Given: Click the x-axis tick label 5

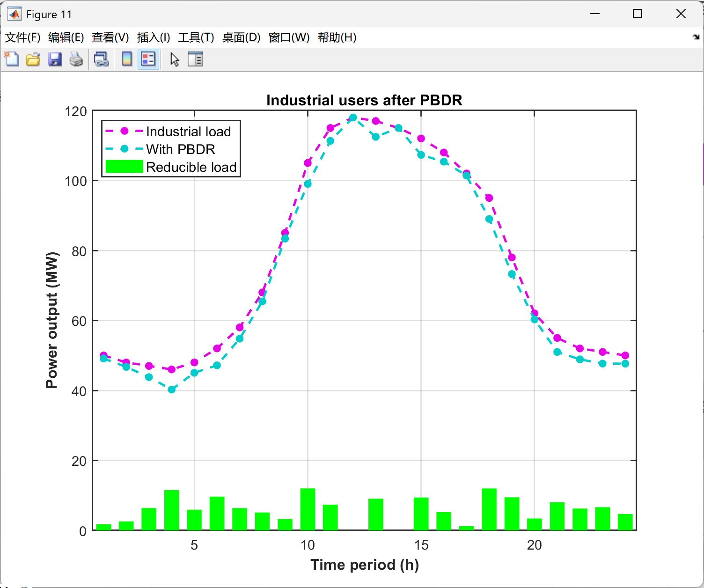Looking at the screenshot, I should pyautogui.click(x=194, y=545).
